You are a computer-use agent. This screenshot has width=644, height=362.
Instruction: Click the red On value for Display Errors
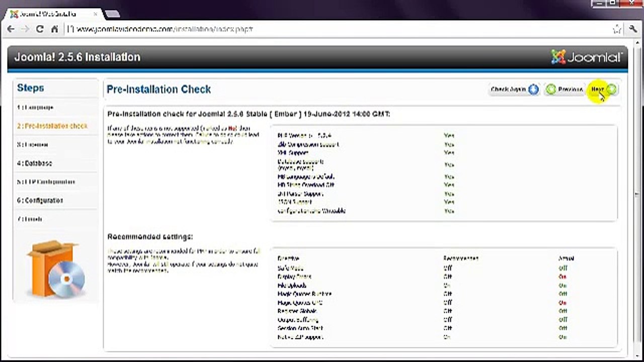(x=562, y=277)
